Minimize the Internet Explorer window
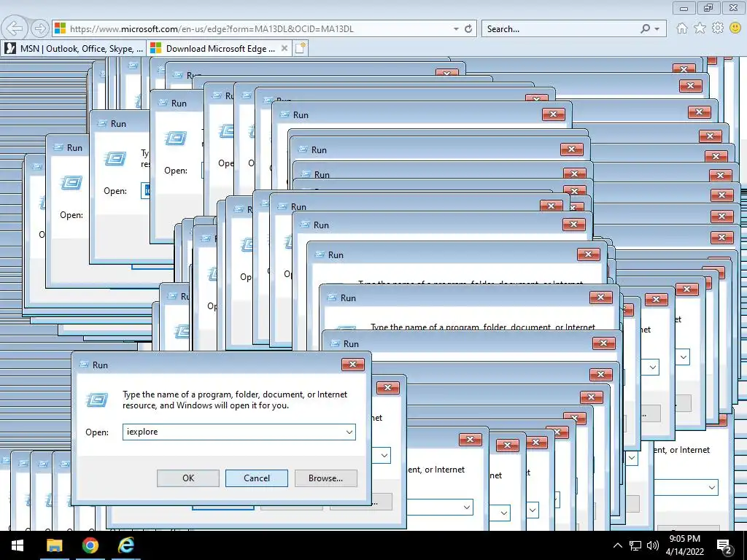The image size is (747, 560). tap(684, 7)
